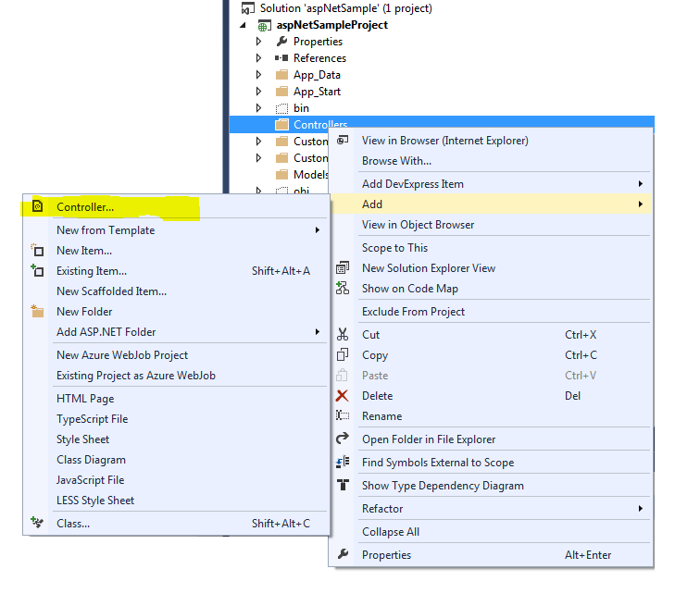Click the Existing Item icon
Viewport: 700px width, 606px height.
click(37, 270)
